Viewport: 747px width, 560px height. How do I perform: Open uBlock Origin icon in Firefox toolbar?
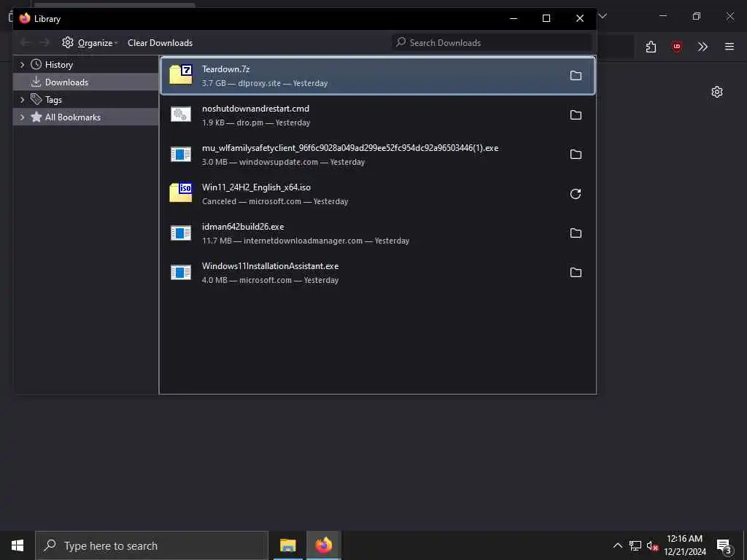click(x=677, y=47)
